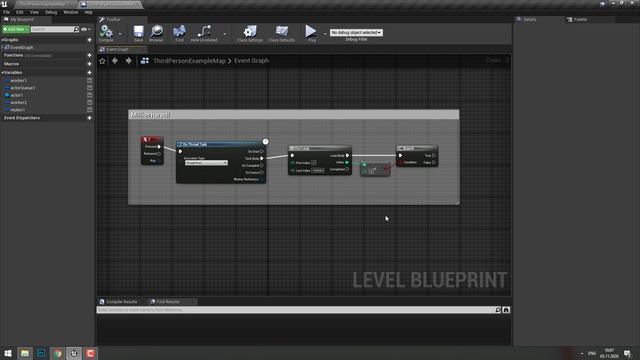Open the Edit menu

pyautogui.click(x=20, y=12)
